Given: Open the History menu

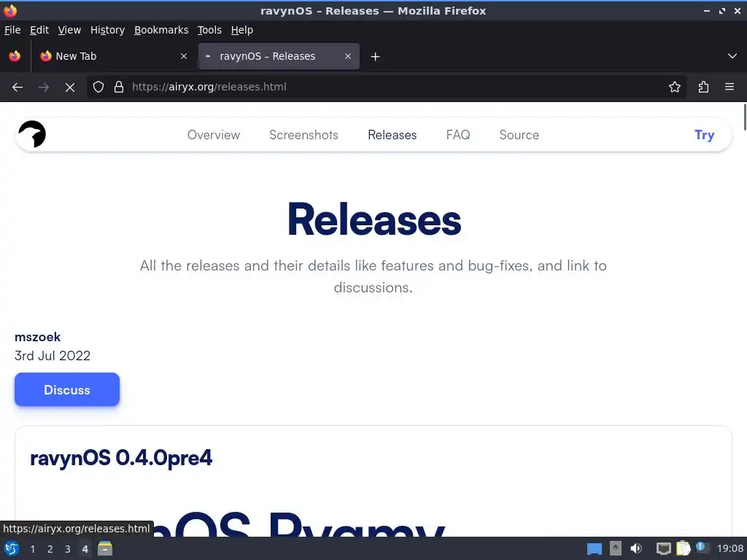Looking at the screenshot, I should [x=108, y=30].
